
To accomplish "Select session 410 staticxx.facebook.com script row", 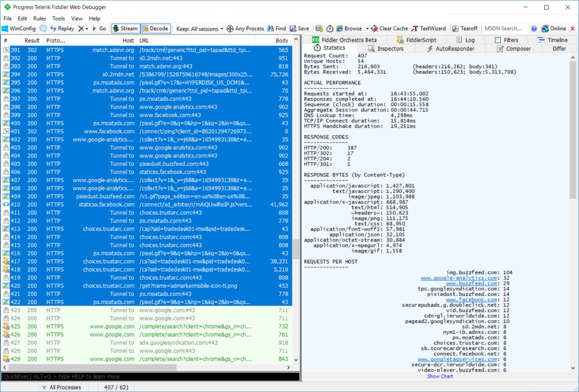I will (146, 205).
